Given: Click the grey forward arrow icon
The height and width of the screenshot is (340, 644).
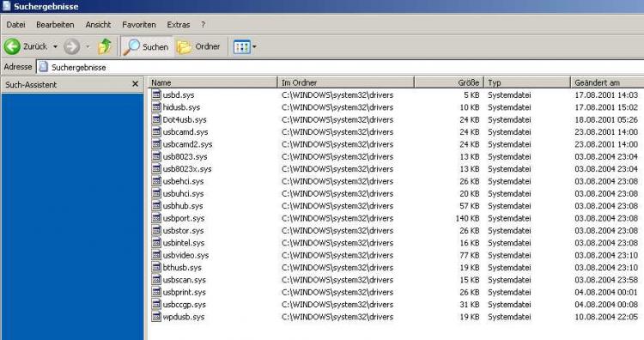Looking at the screenshot, I should (71, 46).
